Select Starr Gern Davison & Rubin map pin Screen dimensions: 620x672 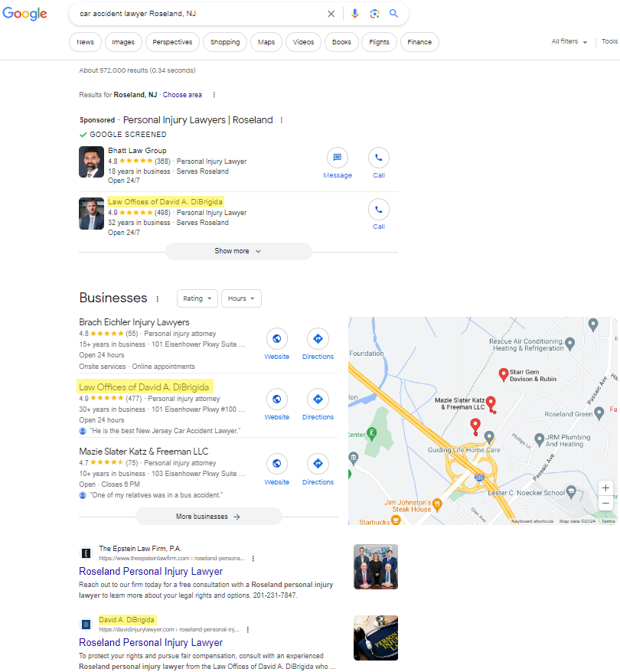point(504,374)
